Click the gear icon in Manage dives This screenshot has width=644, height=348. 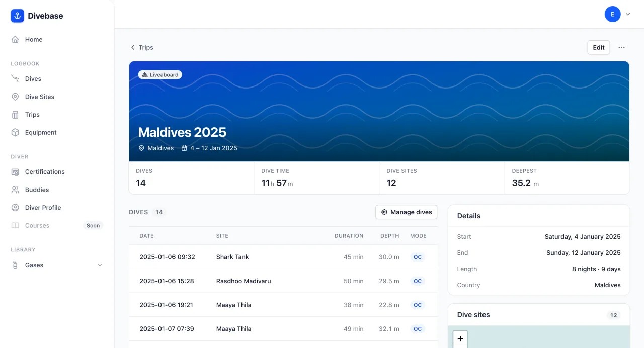(384, 212)
